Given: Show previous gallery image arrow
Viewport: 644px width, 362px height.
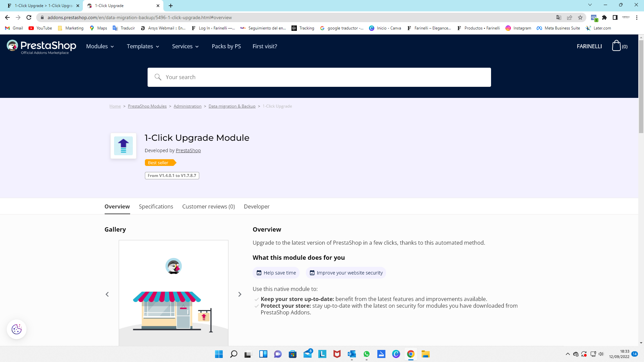Looking at the screenshot, I should [x=107, y=294].
